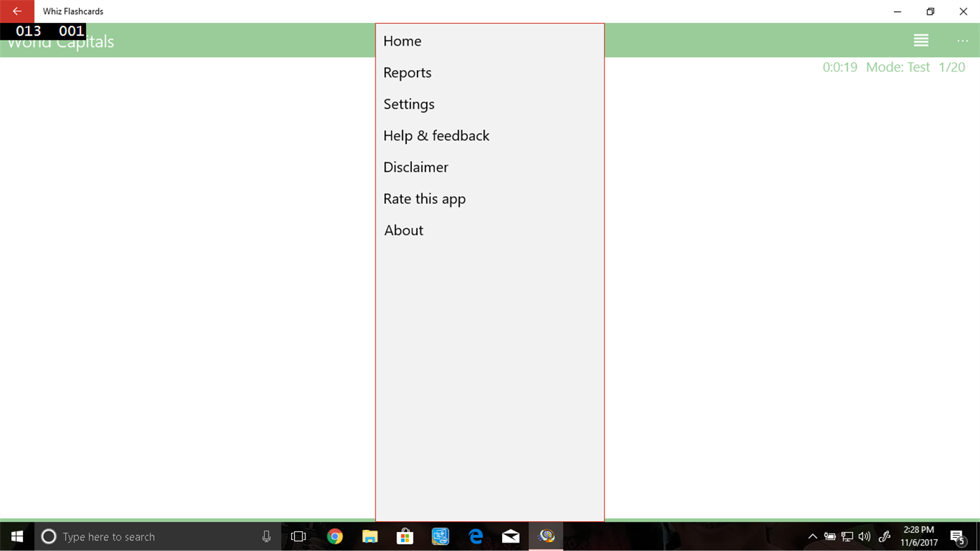Viewport: 980px width, 551px height.
Task: Open the ellipsis more options icon
Action: pos(962,40)
